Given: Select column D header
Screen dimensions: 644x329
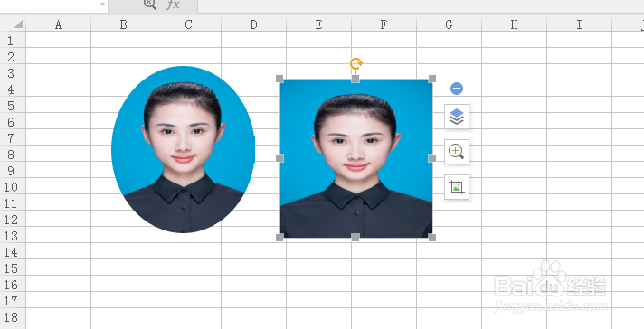Looking at the screenshot, I should tap(254, 24).
